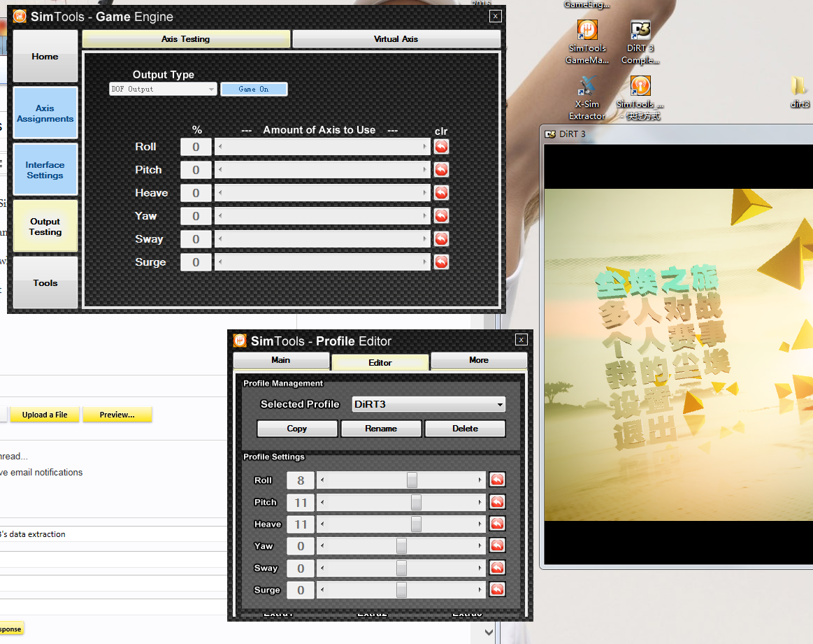Open the Output Type DOF Output dropdown

pyautogui.click(x=163, y=90)
